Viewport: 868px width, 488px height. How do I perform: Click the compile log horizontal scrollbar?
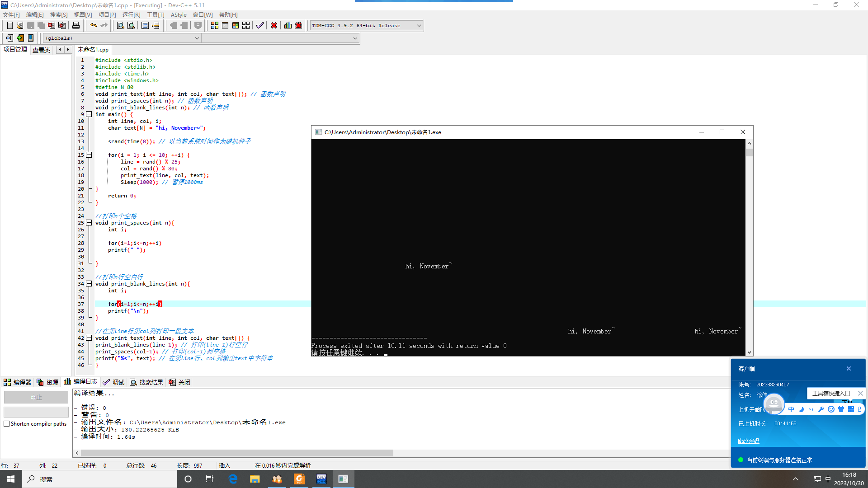(237, 453)
